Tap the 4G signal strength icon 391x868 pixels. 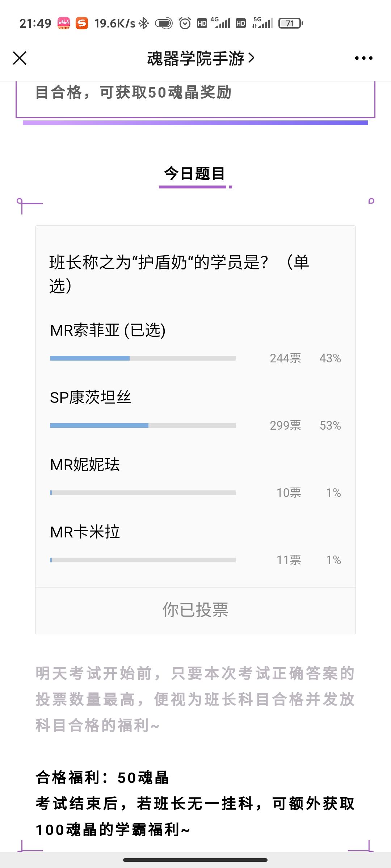tap(220, 23)
